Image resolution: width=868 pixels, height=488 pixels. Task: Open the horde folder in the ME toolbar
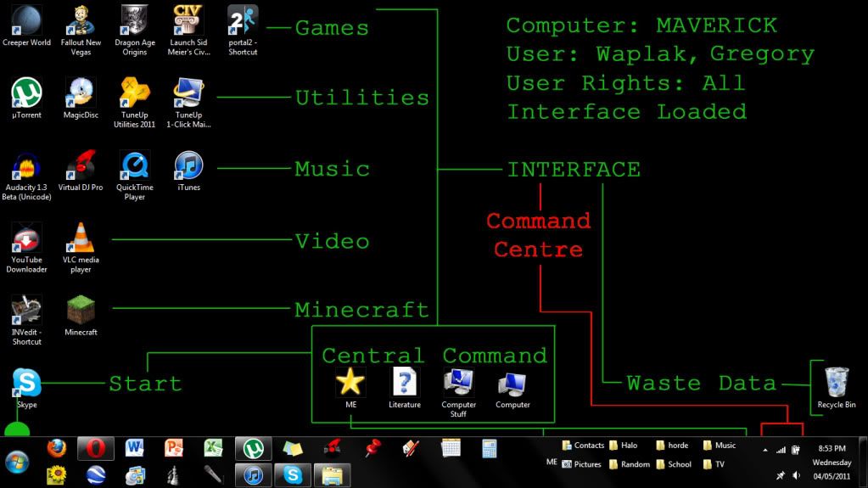(x=672, y=446)
